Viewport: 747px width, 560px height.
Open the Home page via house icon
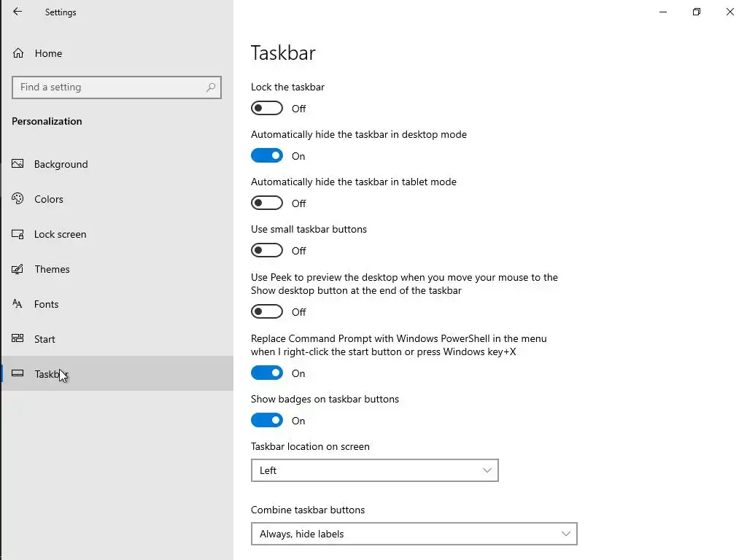[18, 53]
